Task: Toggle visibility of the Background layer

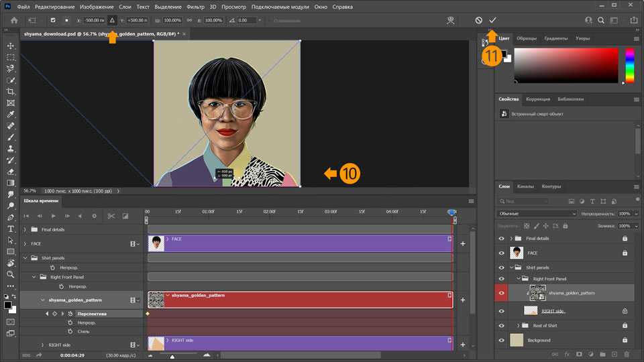Action: pos(501,340)
